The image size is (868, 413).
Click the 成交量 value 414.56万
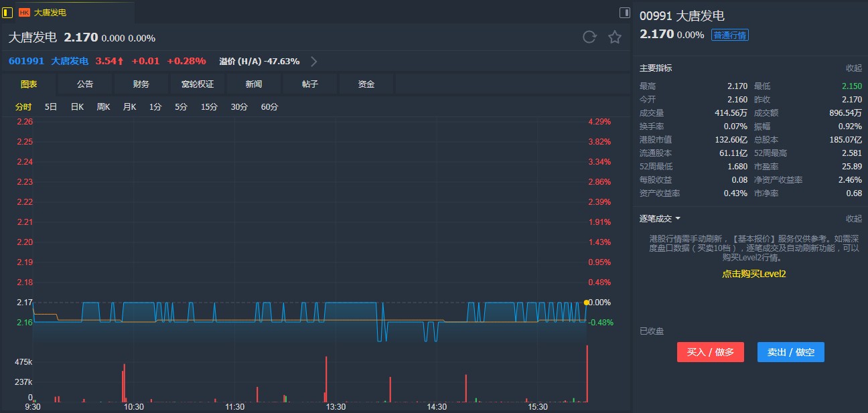731,113
